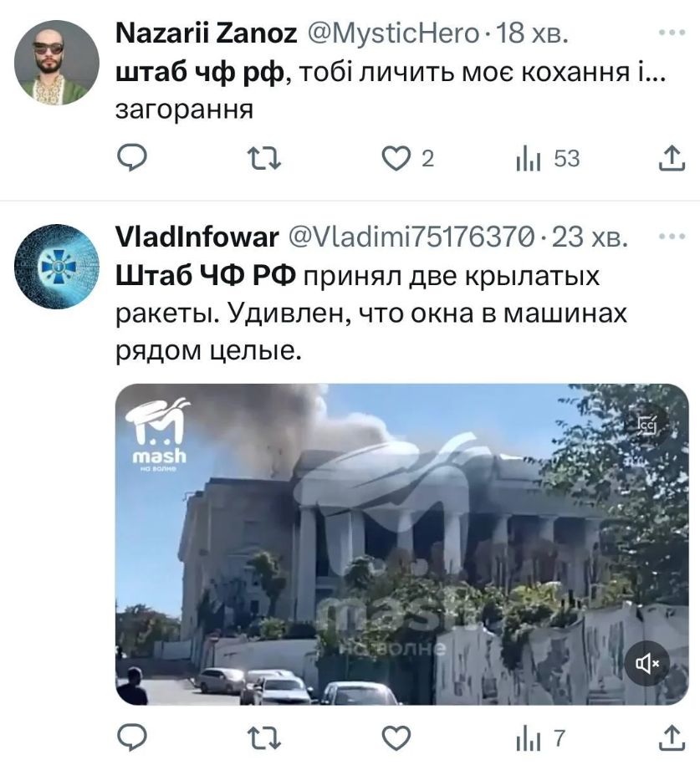Open VladInfowar's profile avatar
This screenshot has height=765, width=700.
click(x=57, y=267)
